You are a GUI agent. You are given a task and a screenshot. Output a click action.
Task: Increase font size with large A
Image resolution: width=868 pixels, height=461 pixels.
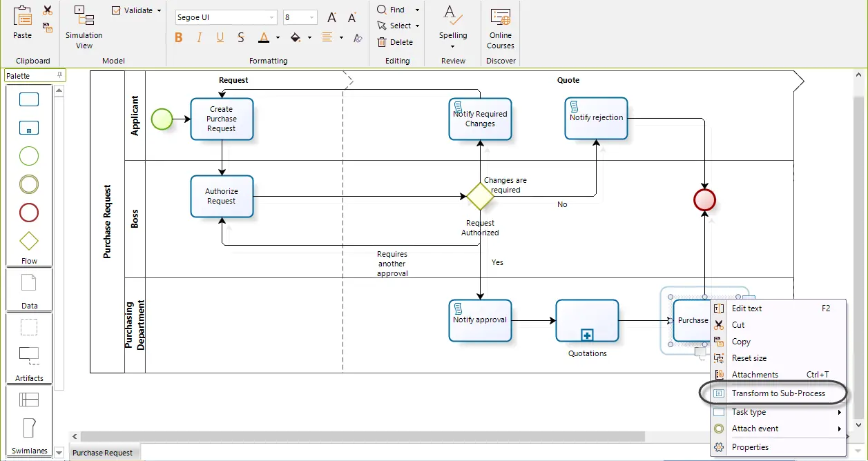pyautogui.click(x=332, y=17)
